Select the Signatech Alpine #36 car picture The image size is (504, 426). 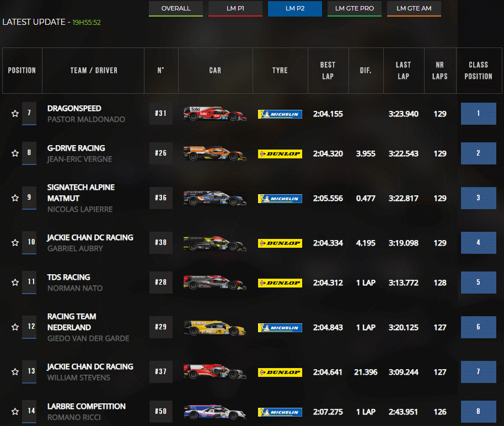point(215,198)
